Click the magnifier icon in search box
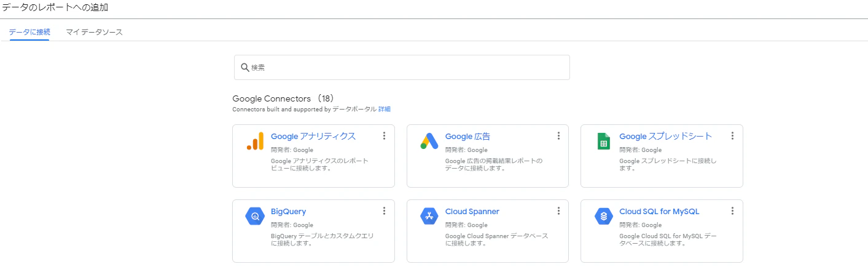 pyautogui.click(x=245, y=67)
